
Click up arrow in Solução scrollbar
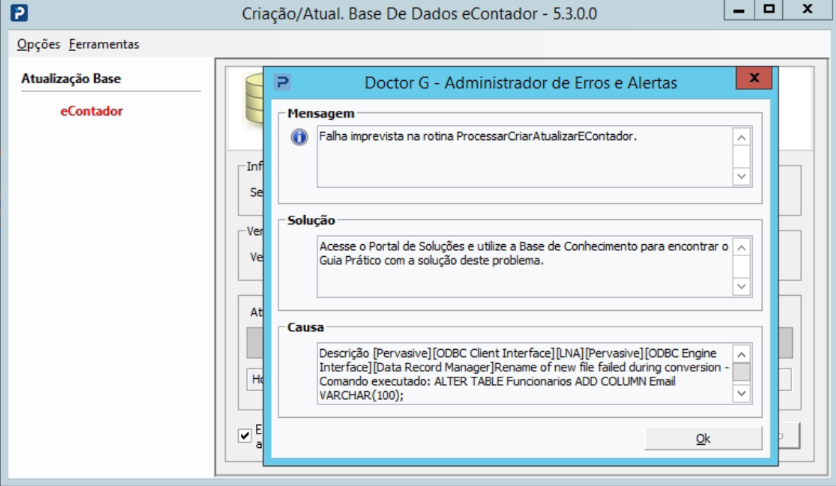pyautogui.click(x=741, y=248)
